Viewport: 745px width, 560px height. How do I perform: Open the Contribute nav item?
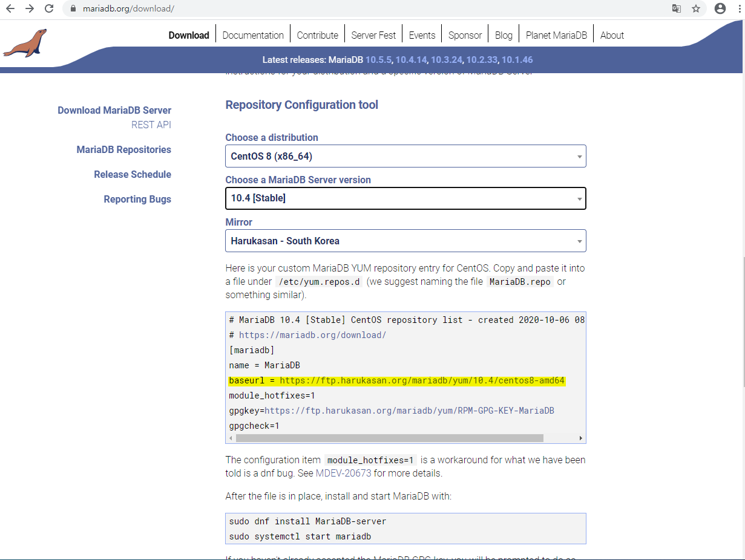[x=318, y=35]
